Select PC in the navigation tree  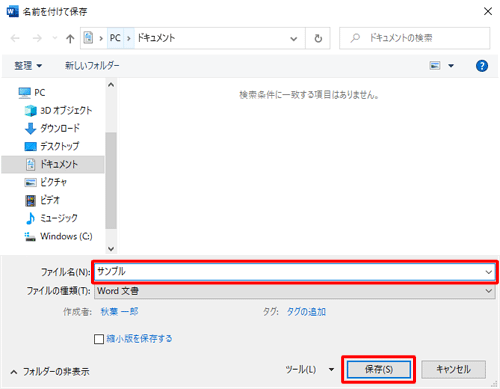click(32, 93)
